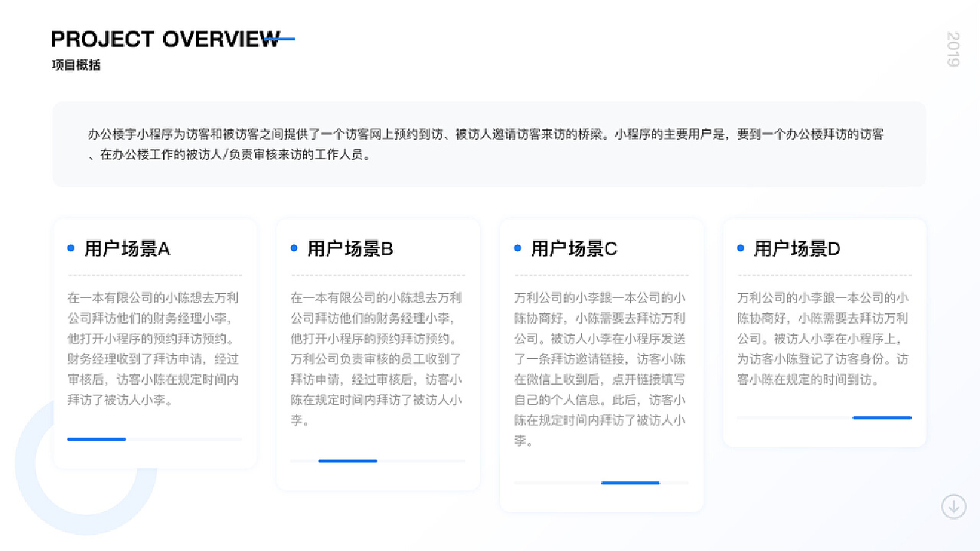Screen dimensions: 980x551
Task: Click the down arrow circle icon
Action: pyautogui.click(x=953, y=506)
